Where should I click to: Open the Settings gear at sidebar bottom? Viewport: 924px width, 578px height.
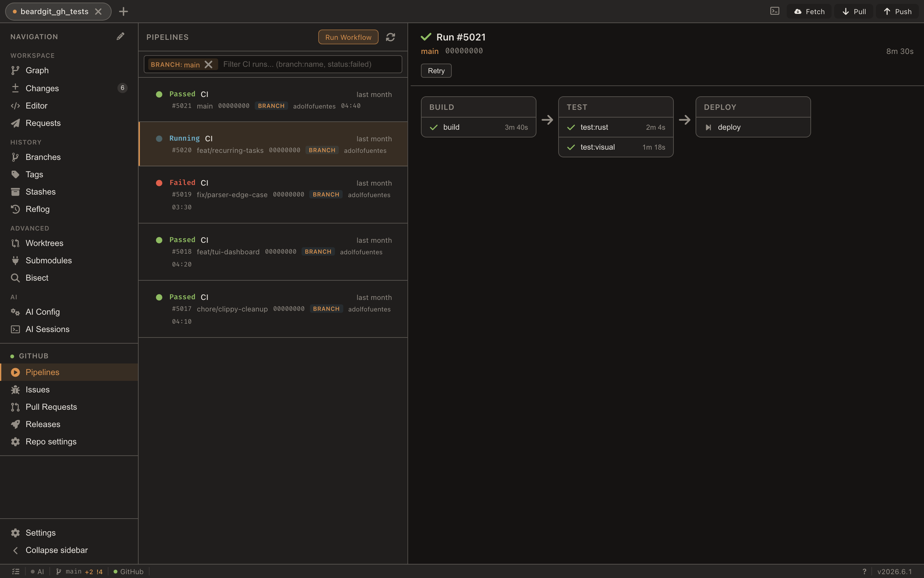coord(15,533)
